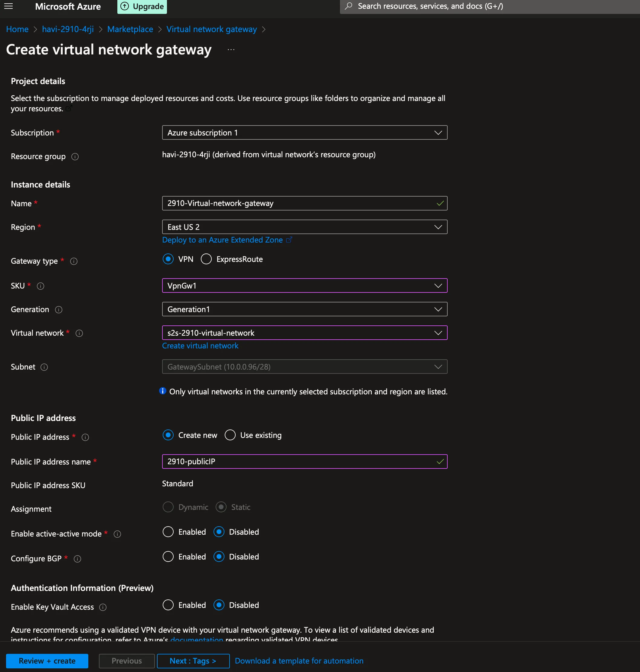Screen dimensions: 640x672
Task: Click the Enable Key Vault Access info icon
Action: point(103,607)
